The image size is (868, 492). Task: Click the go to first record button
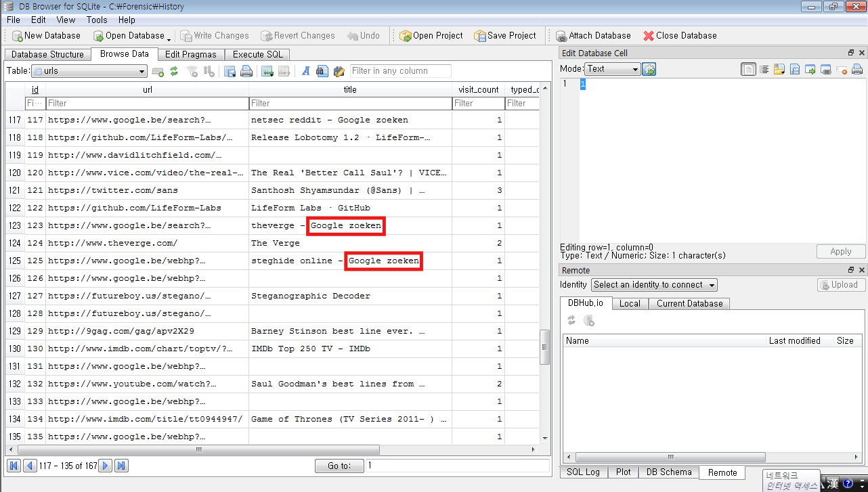(x=14, y=466)
